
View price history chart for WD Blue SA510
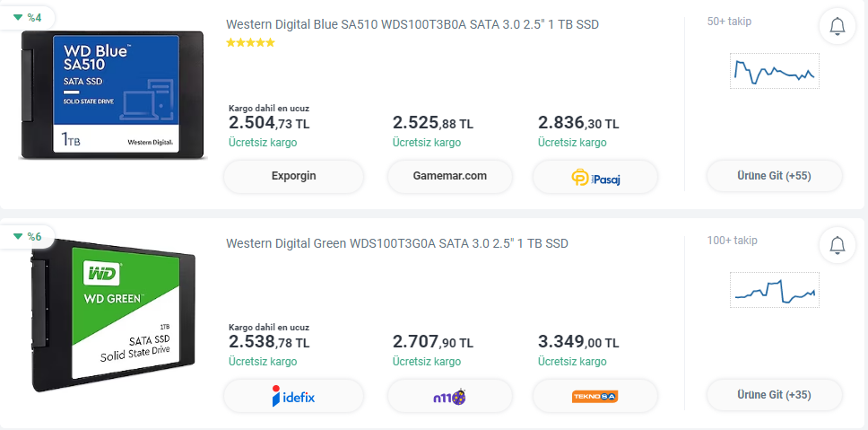pyautogui.click(x=775, y=71)
